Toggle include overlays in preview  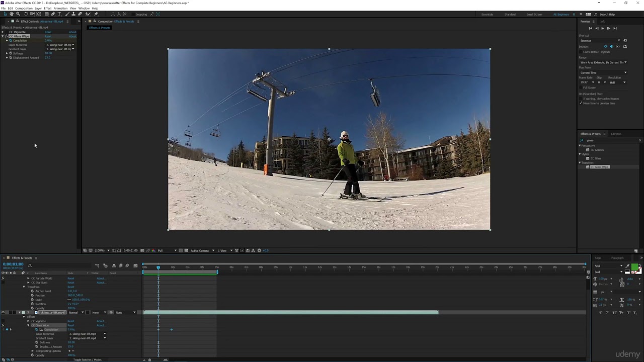pos(617,47)
